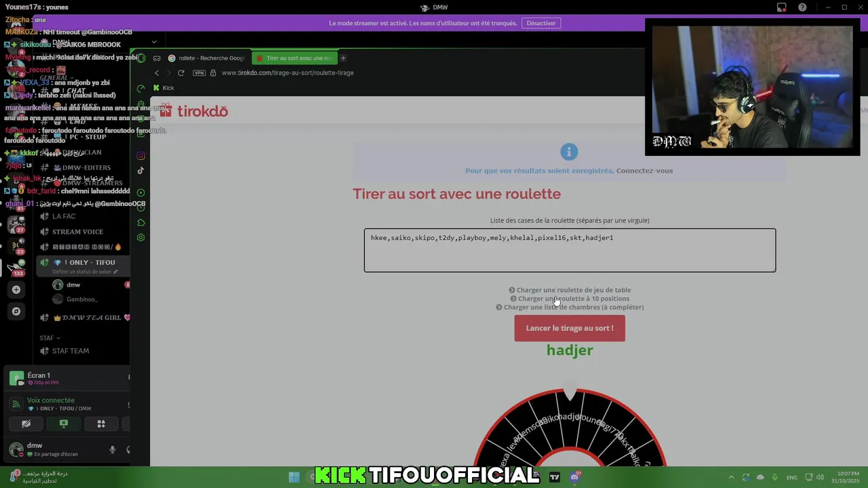Mute the Discord microphone

[113, 449]
